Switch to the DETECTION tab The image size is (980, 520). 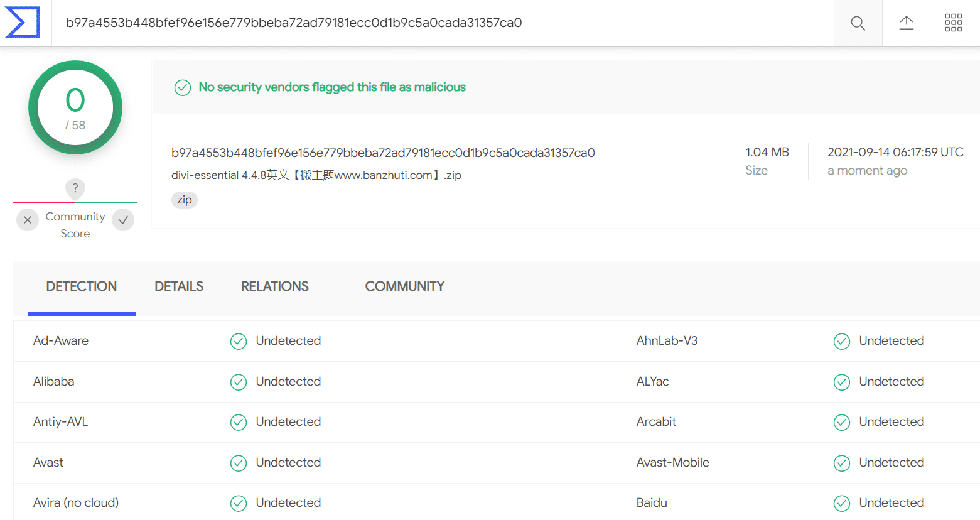pos(82,286)
